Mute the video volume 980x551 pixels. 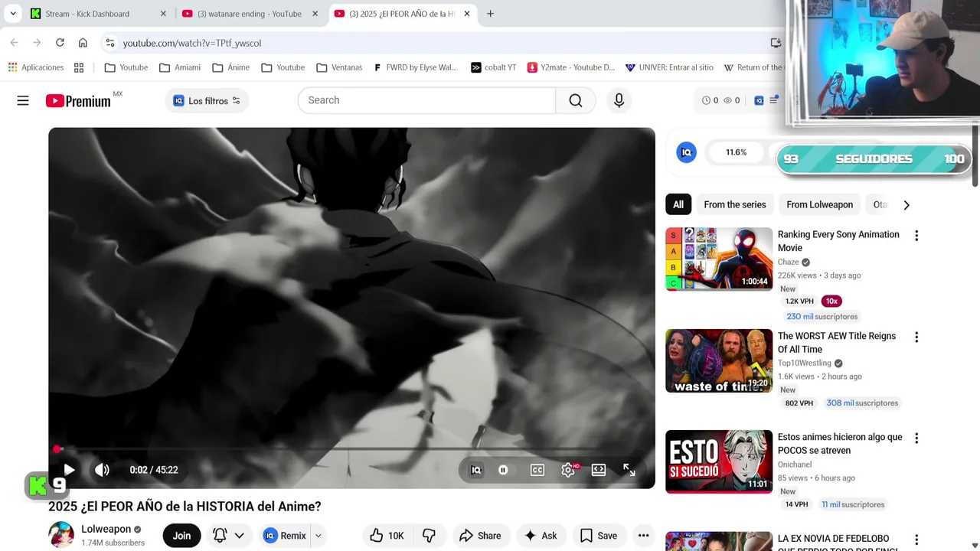pos(102,470)
